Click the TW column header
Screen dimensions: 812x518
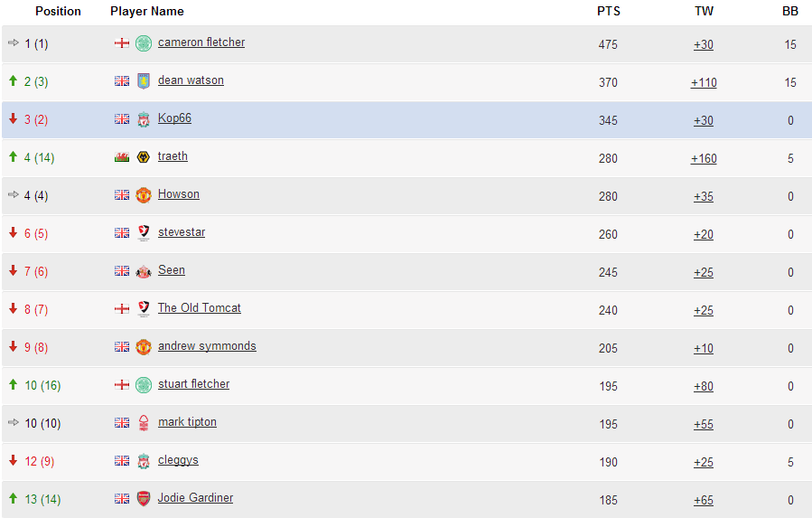pyautogui.click(x=704, y=12)
